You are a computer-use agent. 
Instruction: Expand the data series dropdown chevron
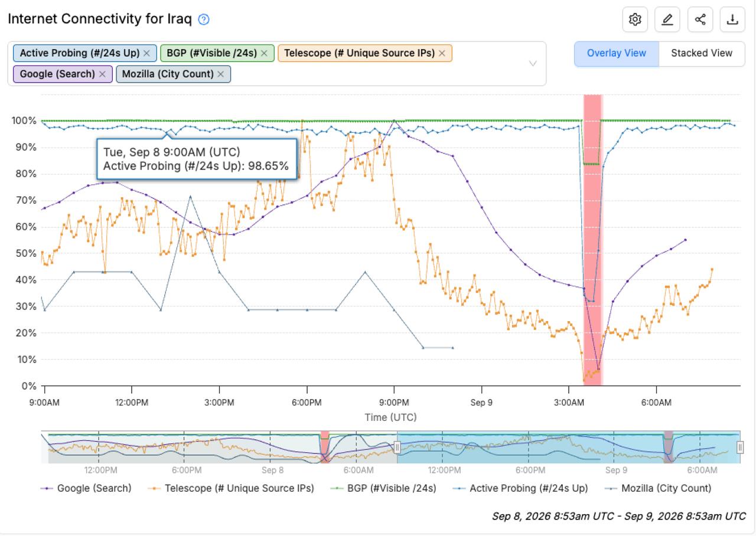pos(533,64)
